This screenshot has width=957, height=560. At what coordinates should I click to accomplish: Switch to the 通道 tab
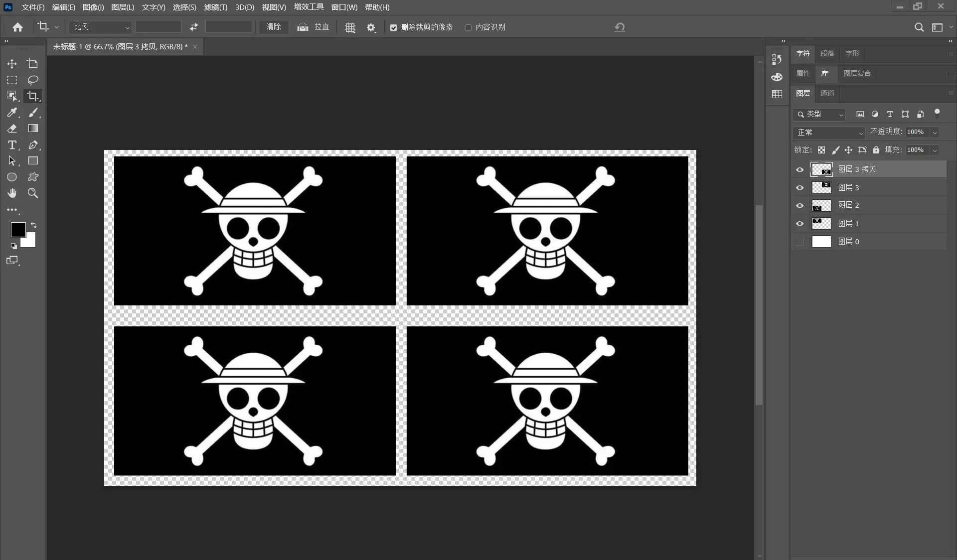tap(827, 93)
